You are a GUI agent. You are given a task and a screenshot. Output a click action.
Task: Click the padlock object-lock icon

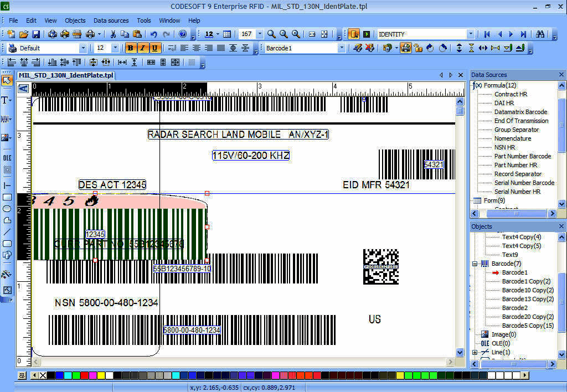pos(417,48)
